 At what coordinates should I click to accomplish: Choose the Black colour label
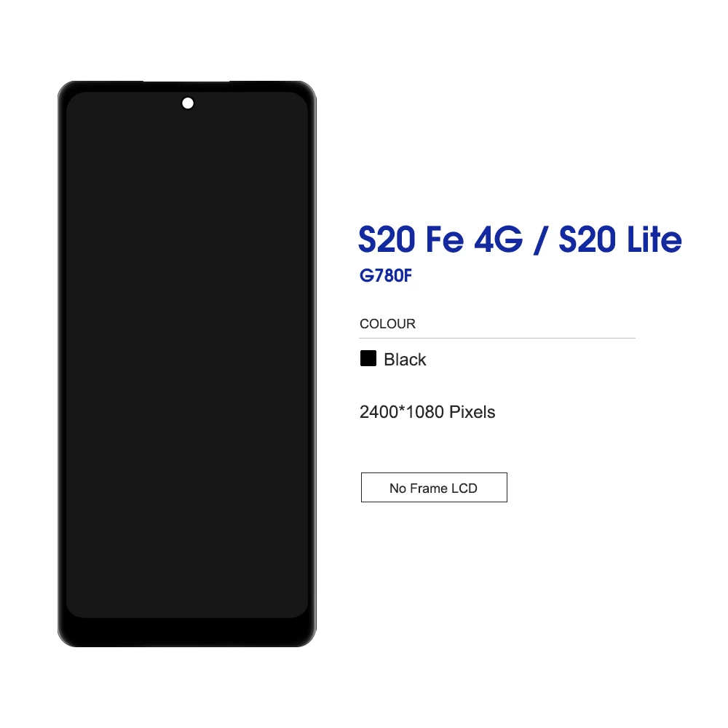tap(405, 360)
